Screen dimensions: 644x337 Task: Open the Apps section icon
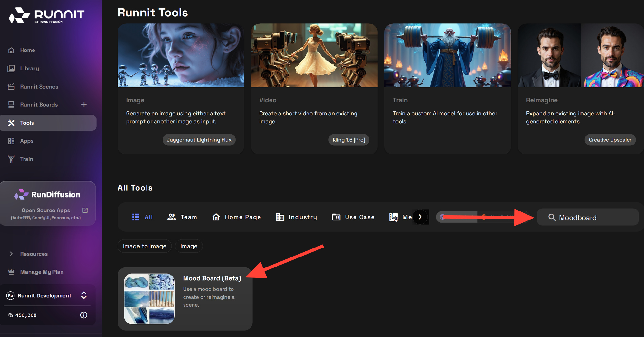tap(11, 141)
